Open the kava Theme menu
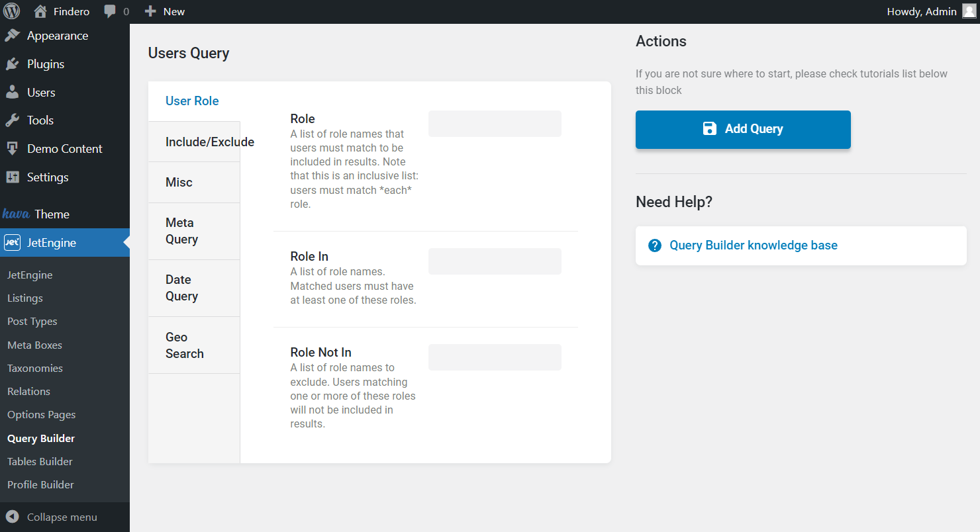980x532 pixels. pos(65,214)
